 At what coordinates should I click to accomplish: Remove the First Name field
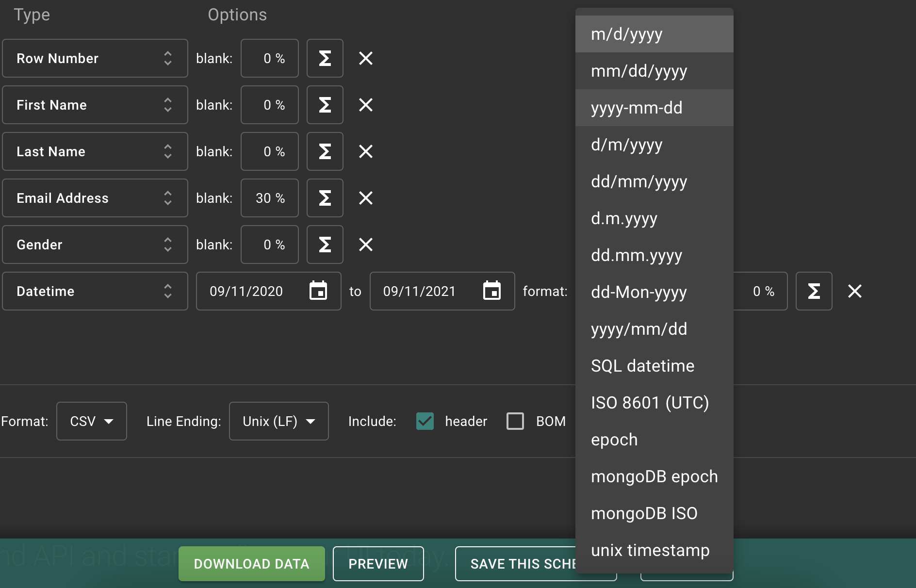[366, 105]
